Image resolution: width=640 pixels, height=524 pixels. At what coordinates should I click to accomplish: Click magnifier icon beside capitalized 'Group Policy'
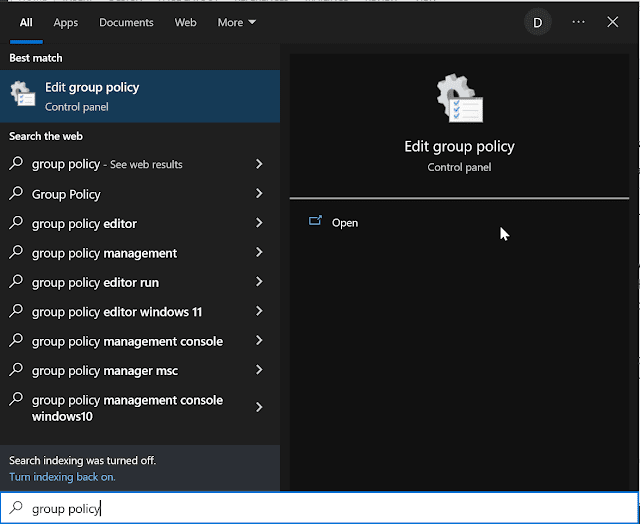click(16, 192)
